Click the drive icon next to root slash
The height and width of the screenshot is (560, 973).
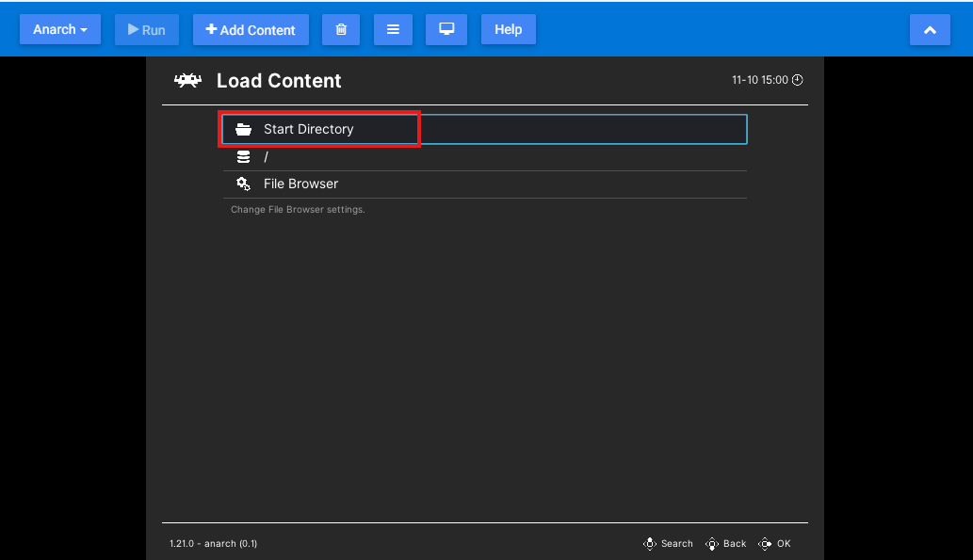pyautogui.click(x=243, y=156)
